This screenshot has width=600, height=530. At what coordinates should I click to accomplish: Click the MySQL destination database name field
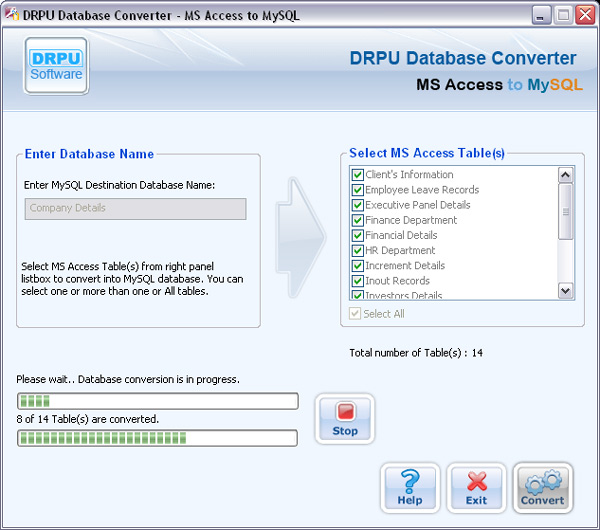pyautogui.click(x=135, y=209)
